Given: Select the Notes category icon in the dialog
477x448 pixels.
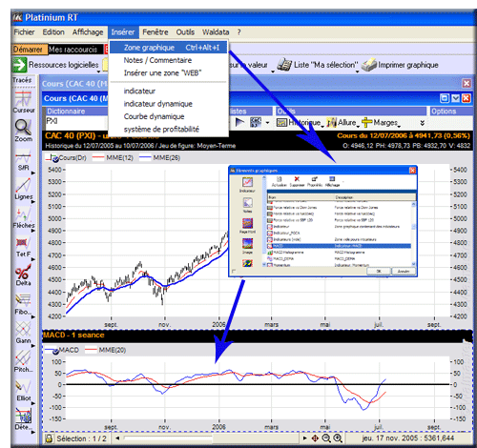Looking at the screenshot, I should (x=247, y=205).
